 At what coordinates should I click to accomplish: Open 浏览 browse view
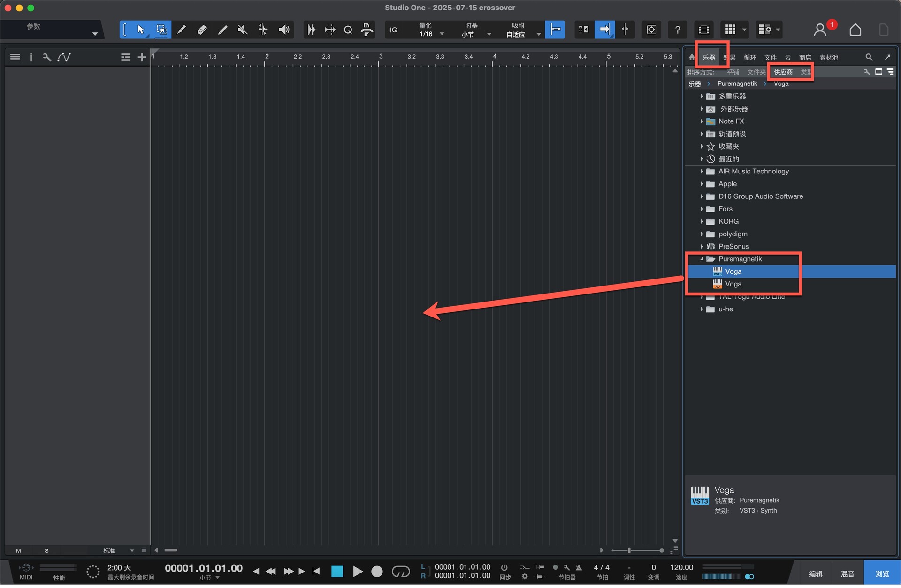pyautogui.click(x=882, y=574)
